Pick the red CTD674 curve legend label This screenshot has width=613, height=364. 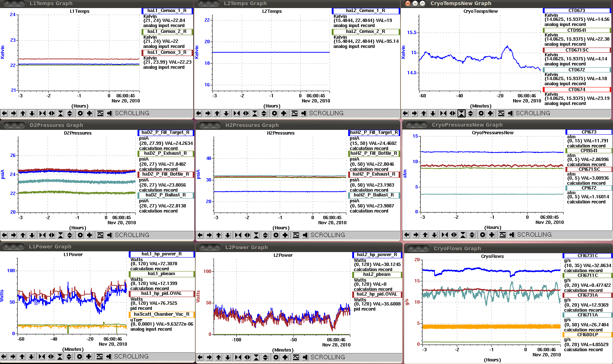[577, 90]
